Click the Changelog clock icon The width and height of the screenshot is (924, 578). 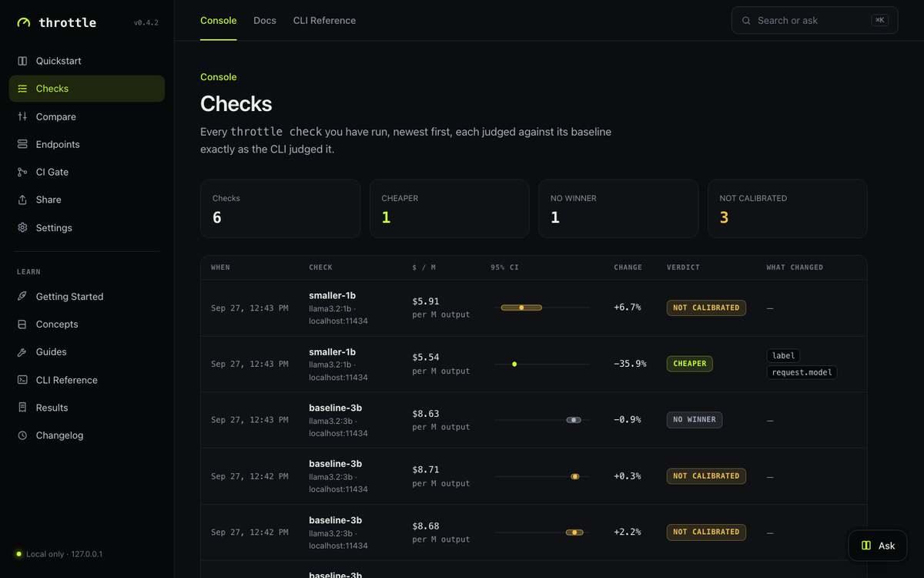pyautogui.click(x=22, y=435)
